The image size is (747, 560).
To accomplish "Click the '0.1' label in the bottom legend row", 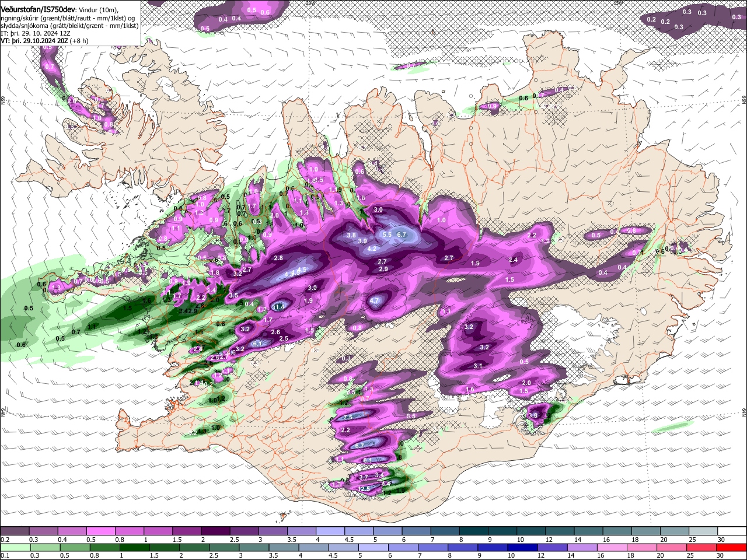I will point(6,555).
